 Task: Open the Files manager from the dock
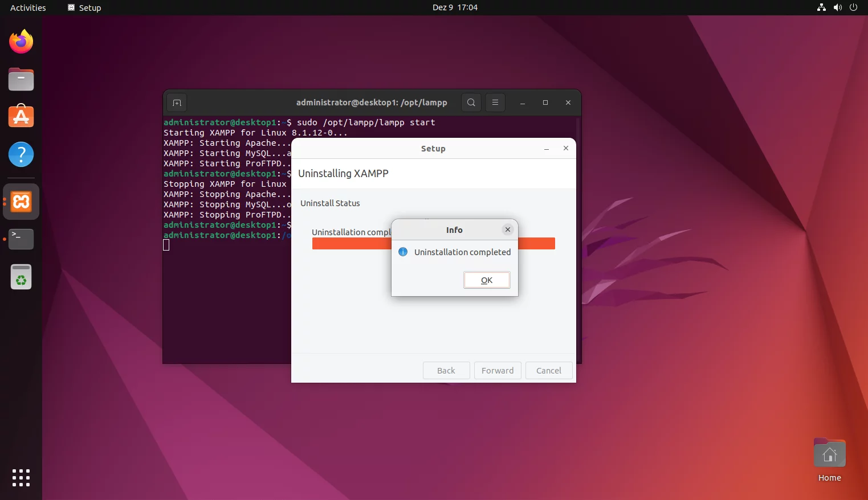pos(21,79)
